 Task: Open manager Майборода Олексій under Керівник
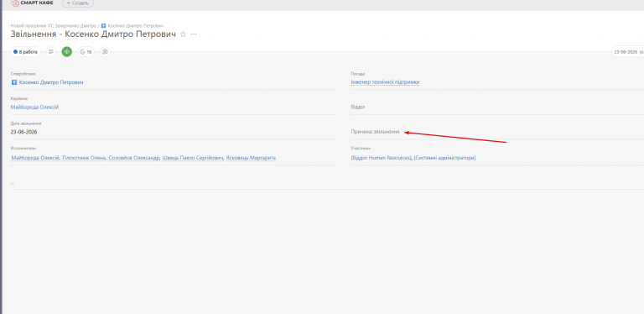(34, 107)
